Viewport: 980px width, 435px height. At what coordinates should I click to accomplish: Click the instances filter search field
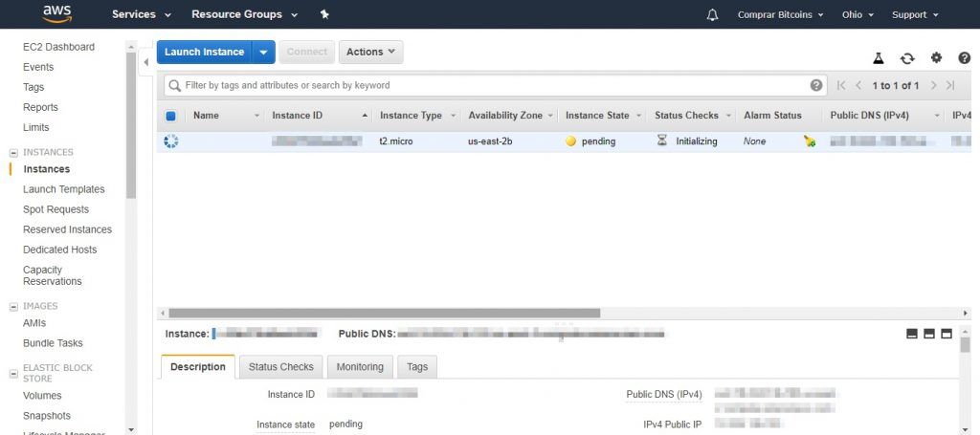496,85
